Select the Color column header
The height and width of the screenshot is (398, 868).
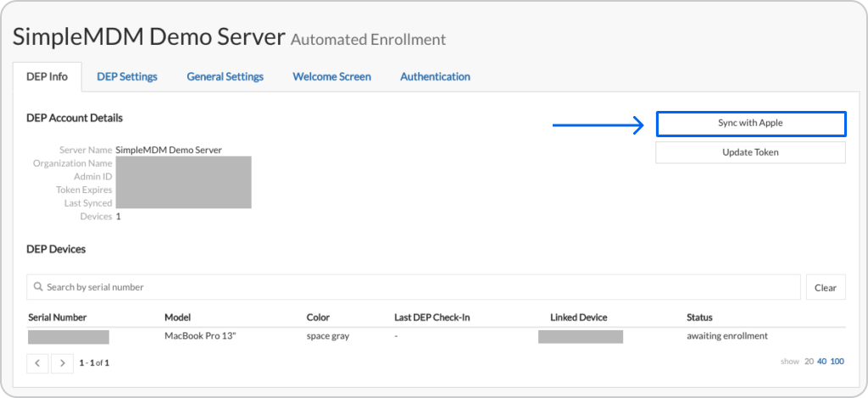click(318, 318)
